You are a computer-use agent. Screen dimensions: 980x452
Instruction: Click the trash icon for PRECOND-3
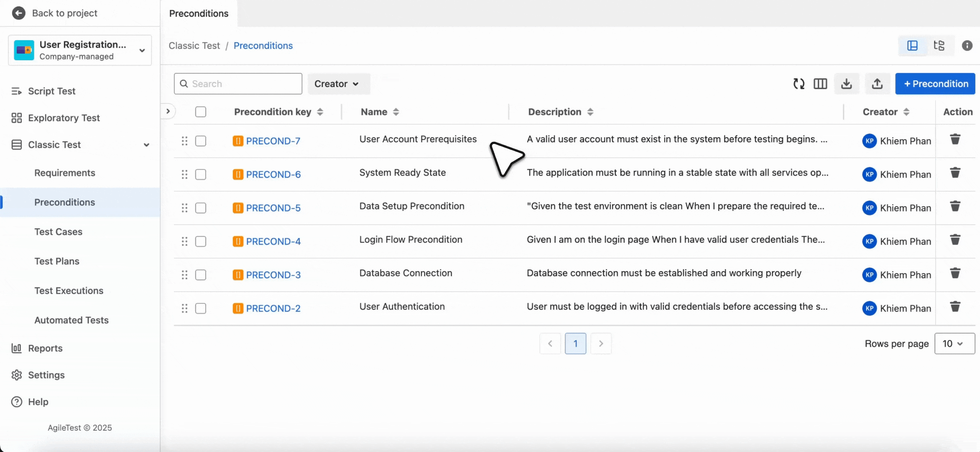(x=955, y=273)
